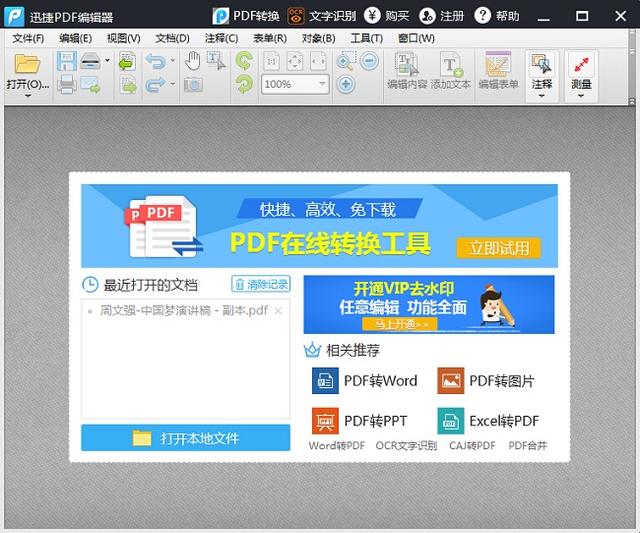The image size is (640, 533).
Task: Click the Save floppy disk icon
Action: (x=67, y=61)
